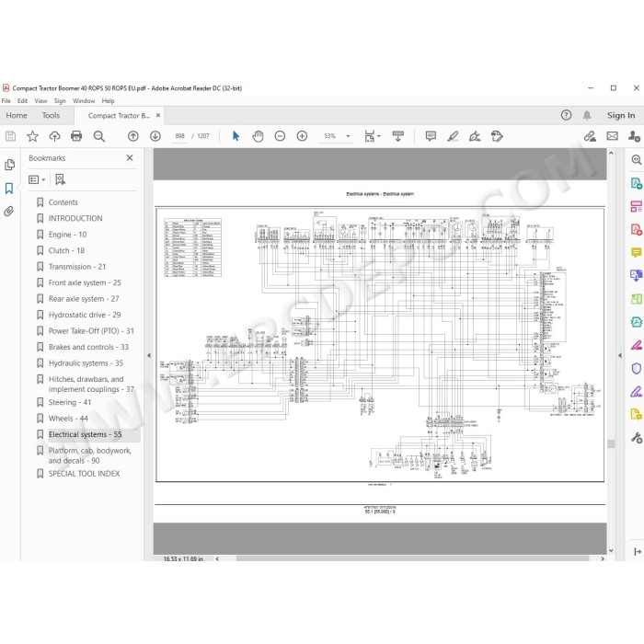Open notifications with the bell icon
Viewport: 644px width, 644px height.
[x=587, y=115]
